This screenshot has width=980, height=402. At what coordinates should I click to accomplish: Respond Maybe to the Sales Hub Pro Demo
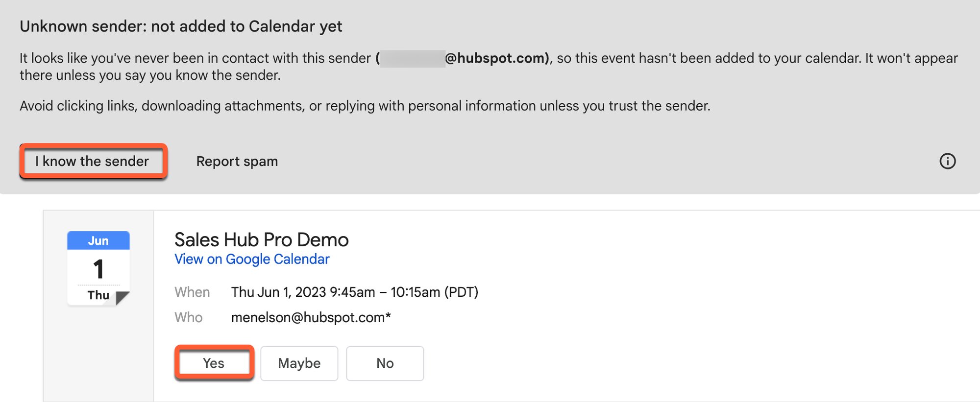pyautogui.click(x=299, y=363)
